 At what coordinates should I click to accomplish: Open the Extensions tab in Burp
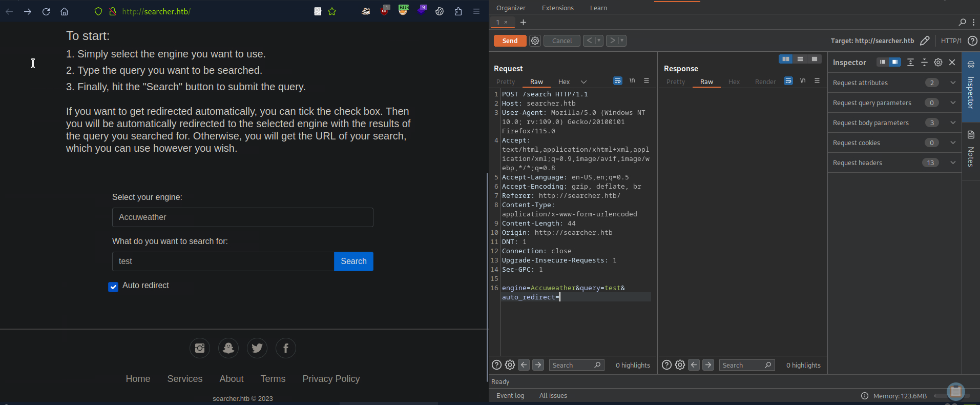[x=558, y=8]
